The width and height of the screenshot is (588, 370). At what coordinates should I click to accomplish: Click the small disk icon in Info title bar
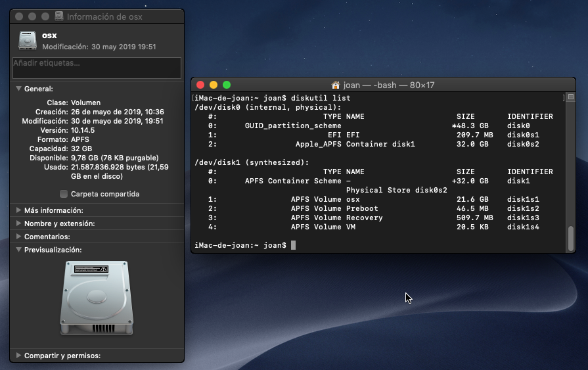pyautogui.click(x=59, y=16)
